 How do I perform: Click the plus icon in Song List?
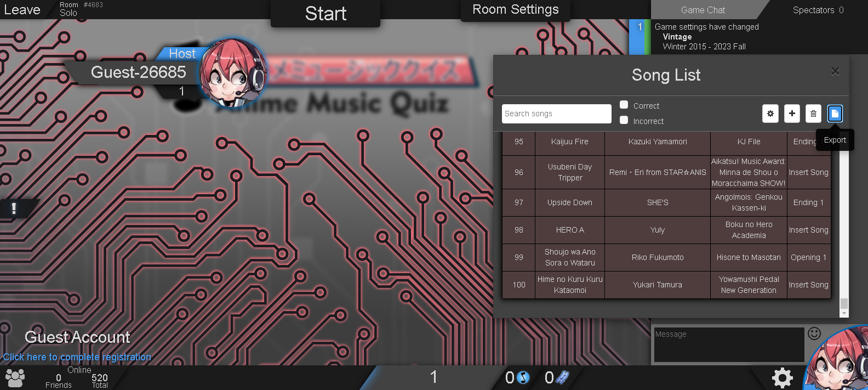pyautogui.click(x=792, y=114)
